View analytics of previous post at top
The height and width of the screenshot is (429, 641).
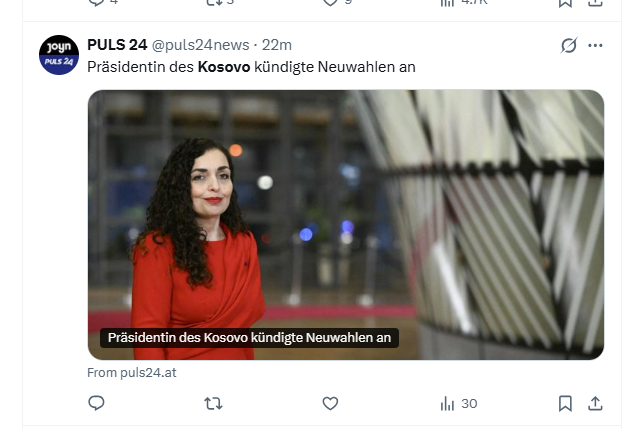tap(464, 3)
